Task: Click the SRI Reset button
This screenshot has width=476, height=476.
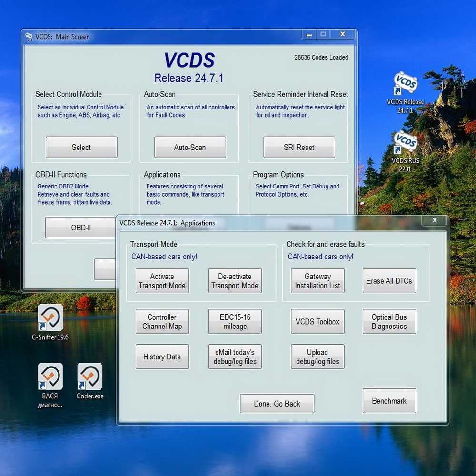Action: pyautogui.click(x=299, y=147)
